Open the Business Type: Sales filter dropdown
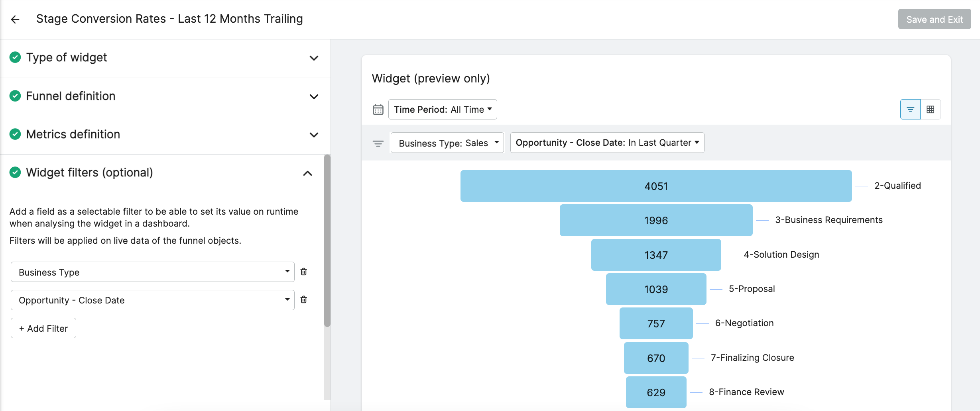The height and width of the screenshot is (411, 980). (x=447, y=143)
